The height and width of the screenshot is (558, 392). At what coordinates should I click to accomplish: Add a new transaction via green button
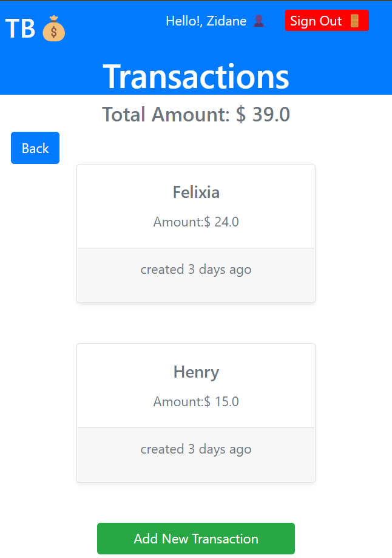point(196,539)
